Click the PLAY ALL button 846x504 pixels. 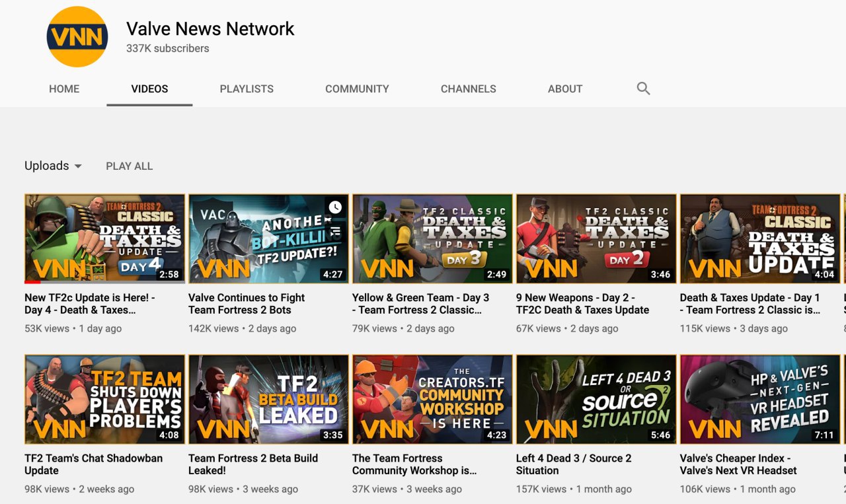coord(130,166)
